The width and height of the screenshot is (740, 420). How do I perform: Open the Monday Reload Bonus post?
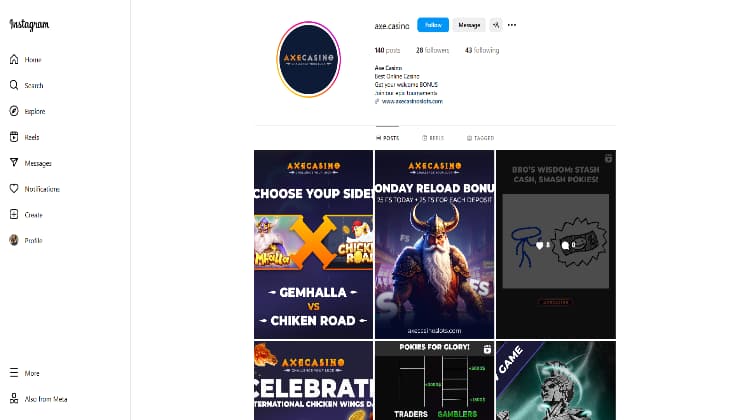pos(435,244)
